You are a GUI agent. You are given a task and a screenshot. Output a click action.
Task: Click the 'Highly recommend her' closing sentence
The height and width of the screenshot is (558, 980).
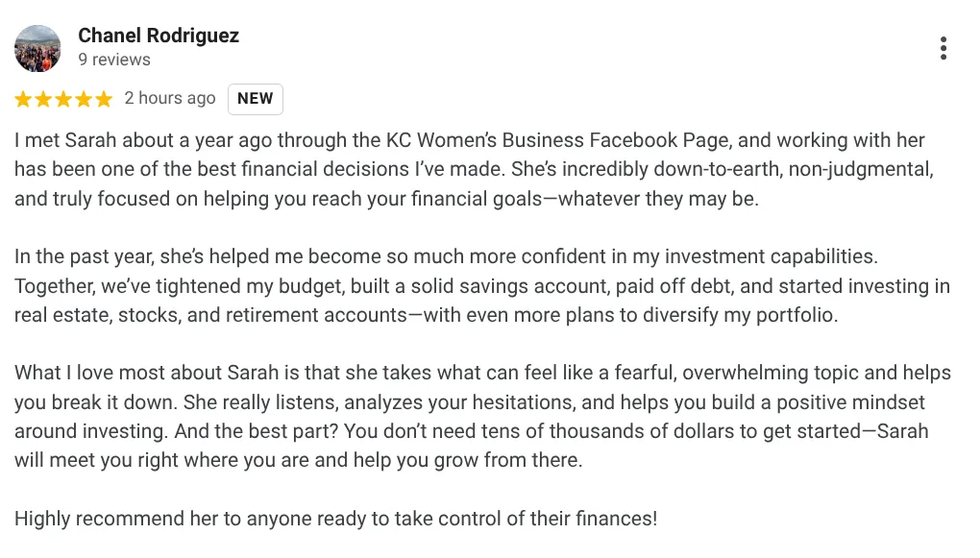pyautogui.click(x=335, y=519)
